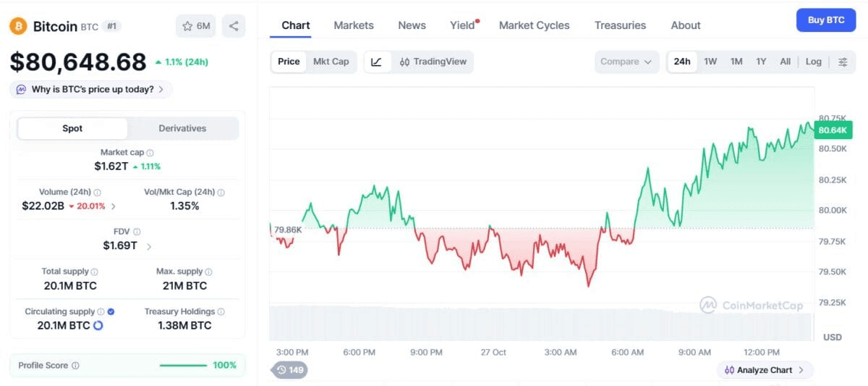This screenshot has width=868, height=386.
Task: Open the About tab
Action: click(x=686, y=25)
